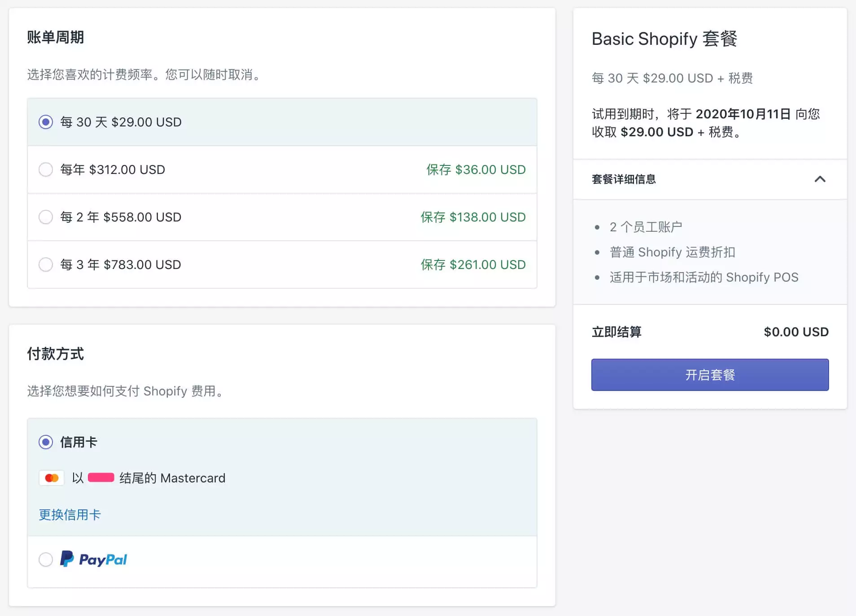Click the 账单周期 section heading

[x=56, y=37]
